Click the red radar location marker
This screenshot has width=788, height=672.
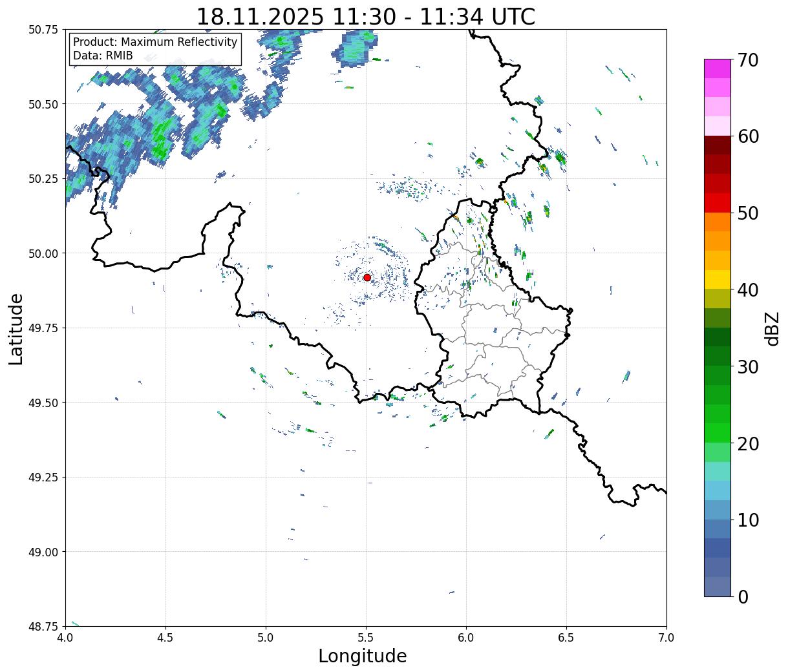tap(367, 277)
